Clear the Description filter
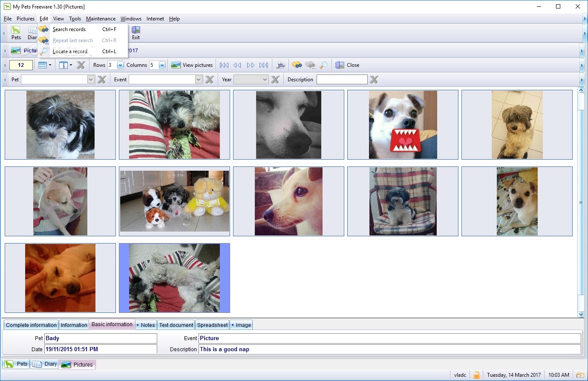The width and height of the screenshot is (588, 381). (x=374, y=80)
